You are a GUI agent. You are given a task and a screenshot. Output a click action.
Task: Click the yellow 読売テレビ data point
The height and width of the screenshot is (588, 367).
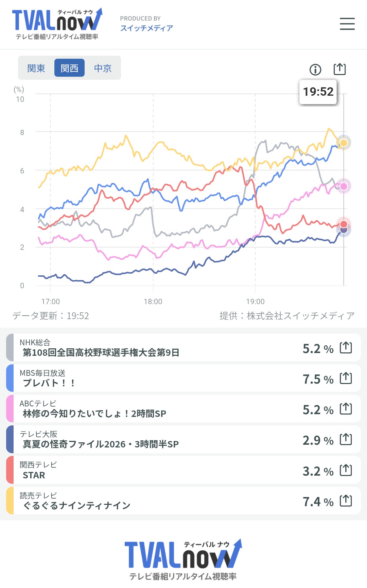pos(344,143)
